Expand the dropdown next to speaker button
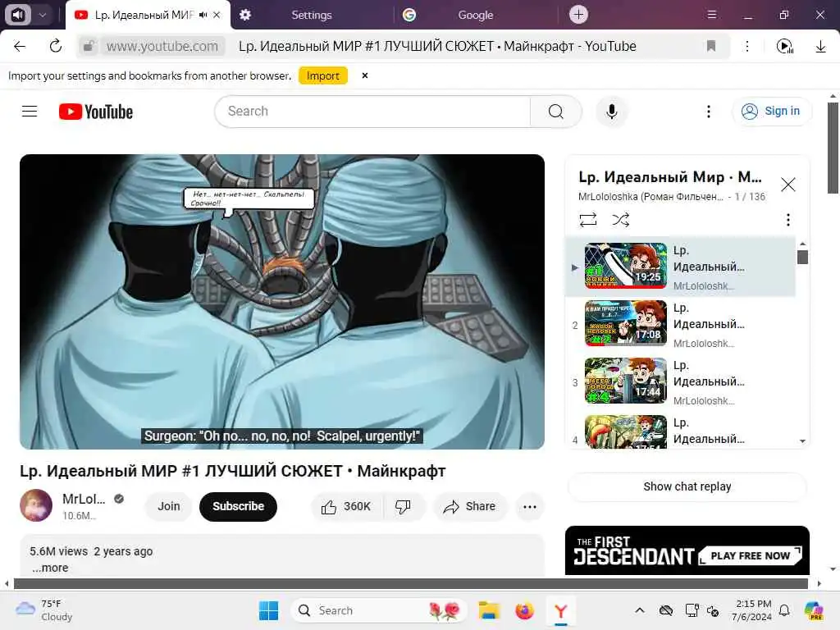 (43, 15)
